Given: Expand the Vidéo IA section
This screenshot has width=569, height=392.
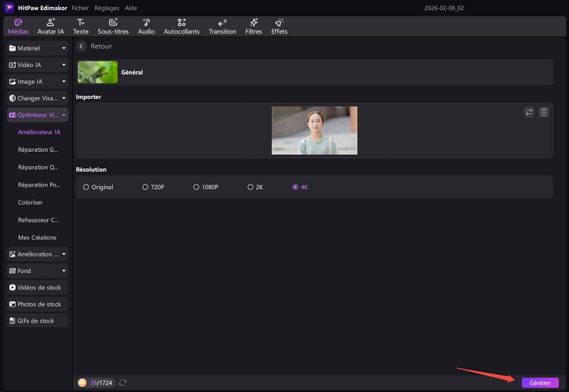Looking at the screenshot, I should click(38, 65).
